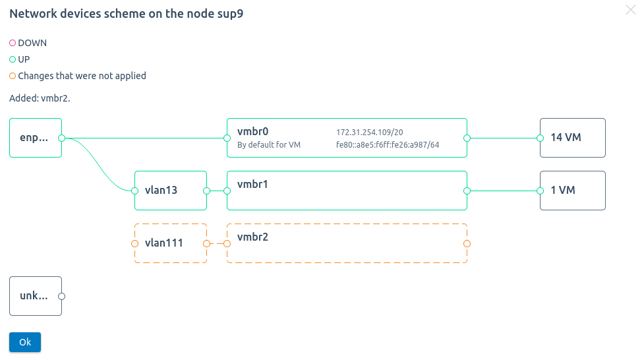Click the 14 VM box
The width and height of the screenshot is (644, 360).
point(572,138)
